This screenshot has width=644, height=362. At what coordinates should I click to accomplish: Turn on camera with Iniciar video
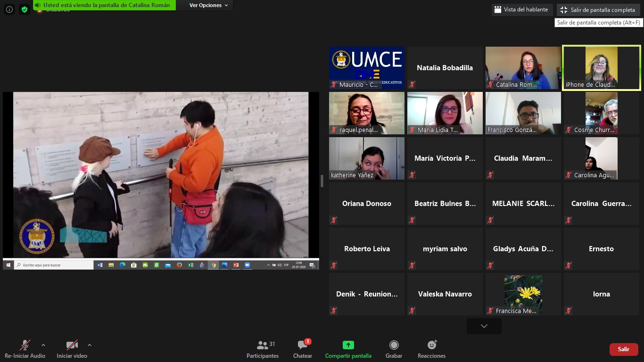pyautogui.click(x=72, y=345)
